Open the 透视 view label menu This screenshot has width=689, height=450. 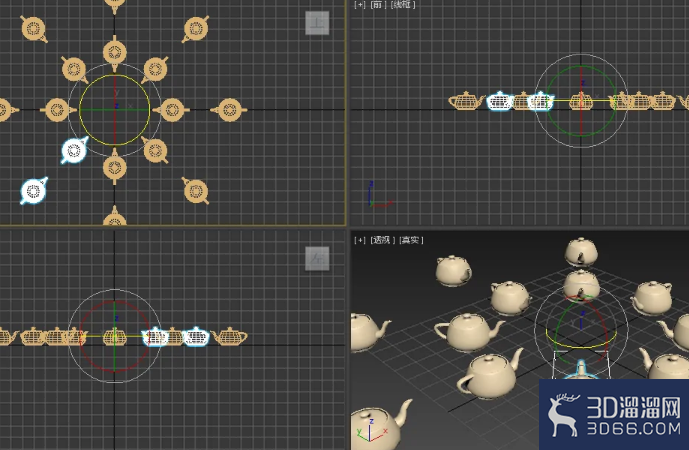[383, 240]
